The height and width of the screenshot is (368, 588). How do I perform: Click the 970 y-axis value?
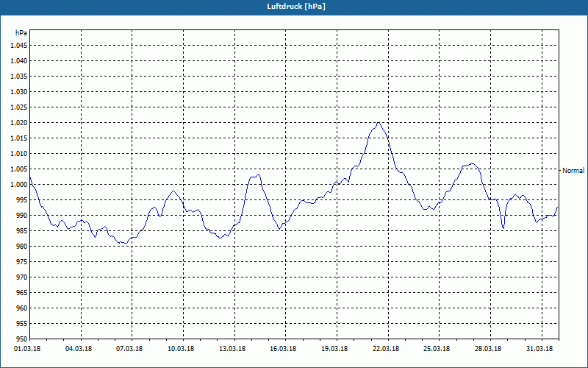click(22, 277)
